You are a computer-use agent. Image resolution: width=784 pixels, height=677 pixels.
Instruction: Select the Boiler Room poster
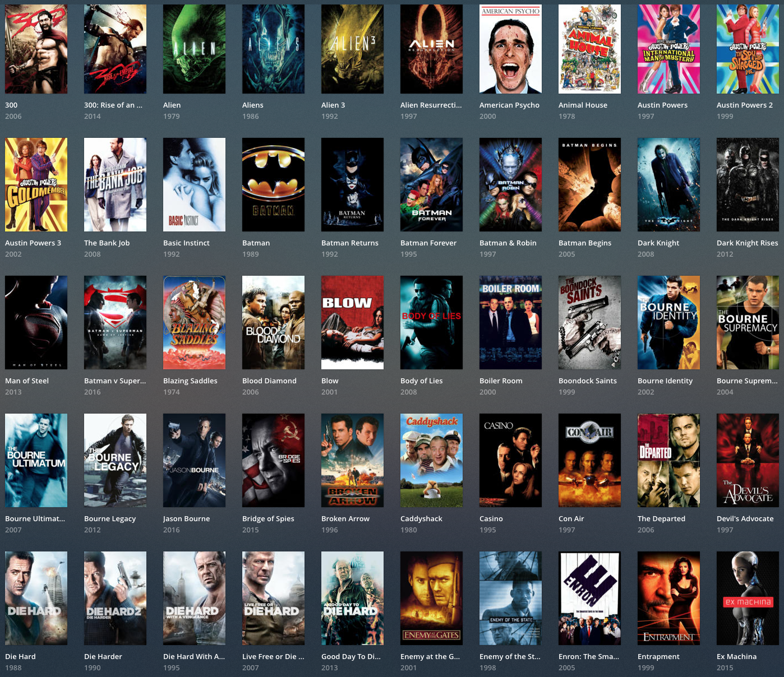(x=510, y=322)
